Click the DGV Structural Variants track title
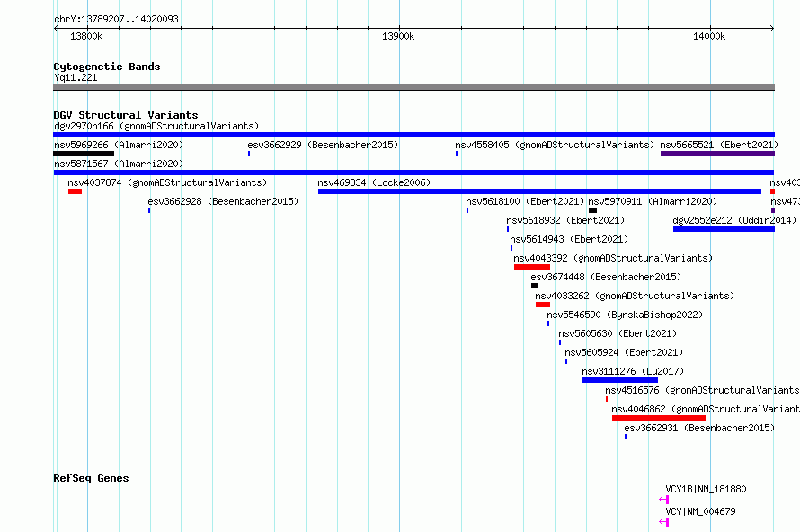 tap(126, 115)
